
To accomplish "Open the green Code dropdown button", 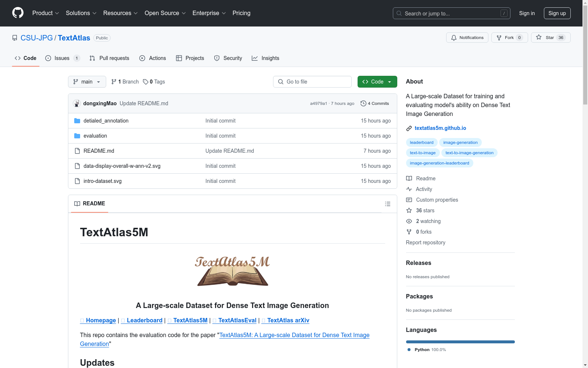I will pyautogui.click(x=377, y=82).
